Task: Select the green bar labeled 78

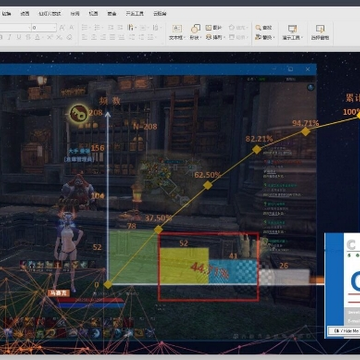Action: 133,257
